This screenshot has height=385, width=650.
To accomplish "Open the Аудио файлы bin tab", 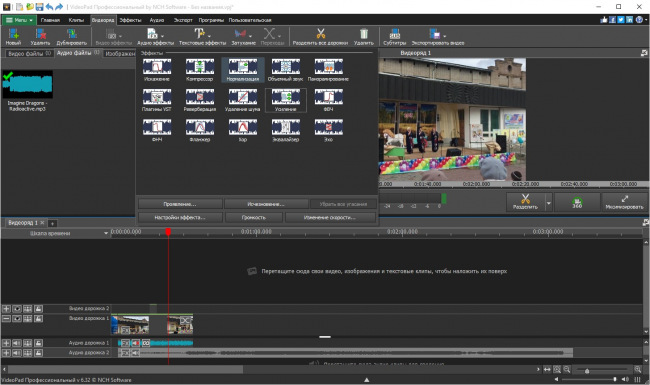I will click(x=78, y=53).
